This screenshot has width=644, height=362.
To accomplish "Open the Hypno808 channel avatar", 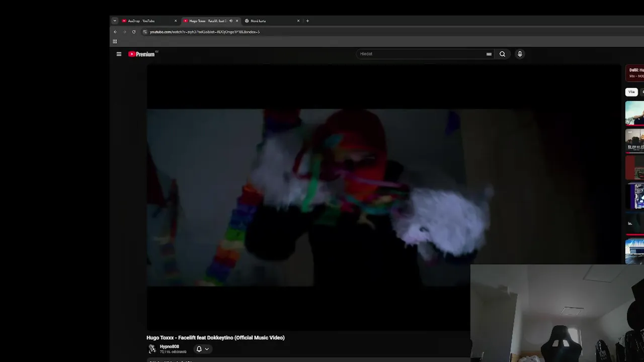I will click(152, 348).
